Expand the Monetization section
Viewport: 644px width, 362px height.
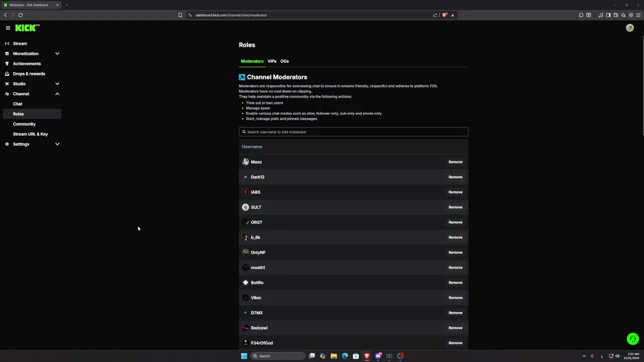pyautogui.click(x=57, y=54)
